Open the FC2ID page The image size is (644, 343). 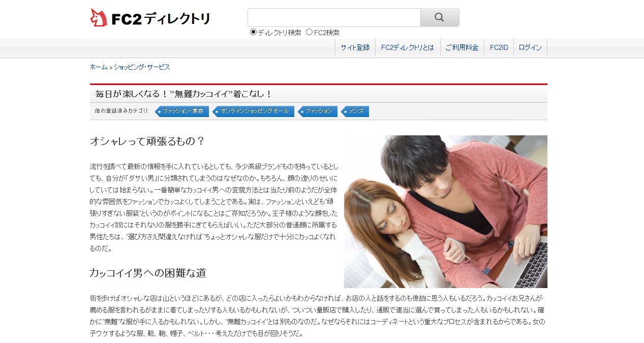[499, 47]
